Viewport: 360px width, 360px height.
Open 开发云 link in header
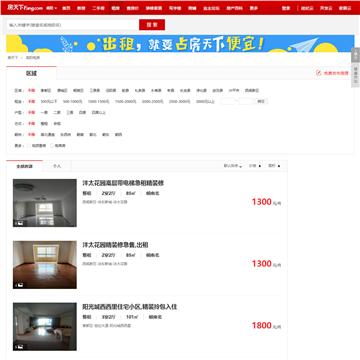[x=326, y=8]
